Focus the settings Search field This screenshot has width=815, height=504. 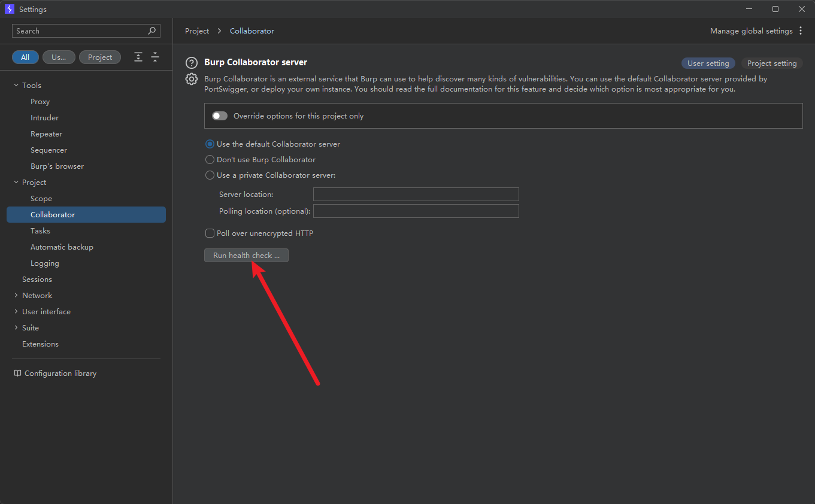coord(86,31)
